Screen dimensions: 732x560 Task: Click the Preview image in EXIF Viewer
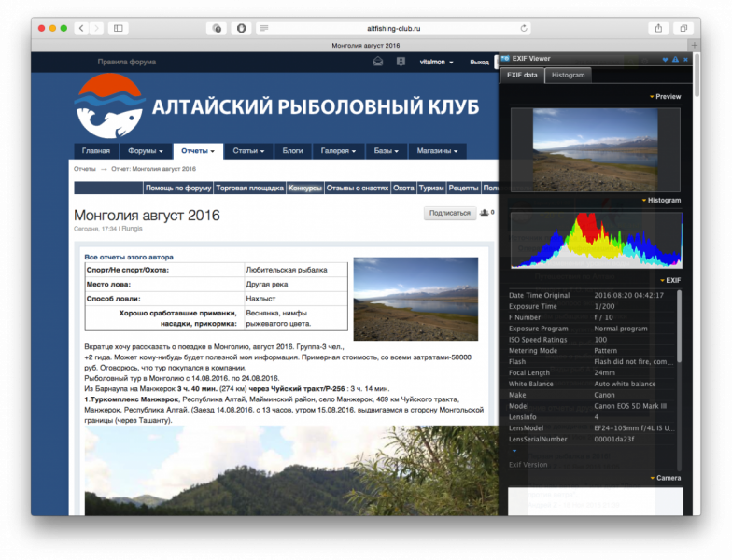[596, 149]
